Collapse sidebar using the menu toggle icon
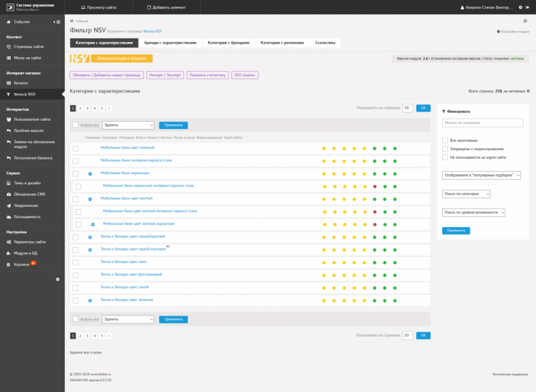This screenshot has width=536, height=392. point(57,22)
